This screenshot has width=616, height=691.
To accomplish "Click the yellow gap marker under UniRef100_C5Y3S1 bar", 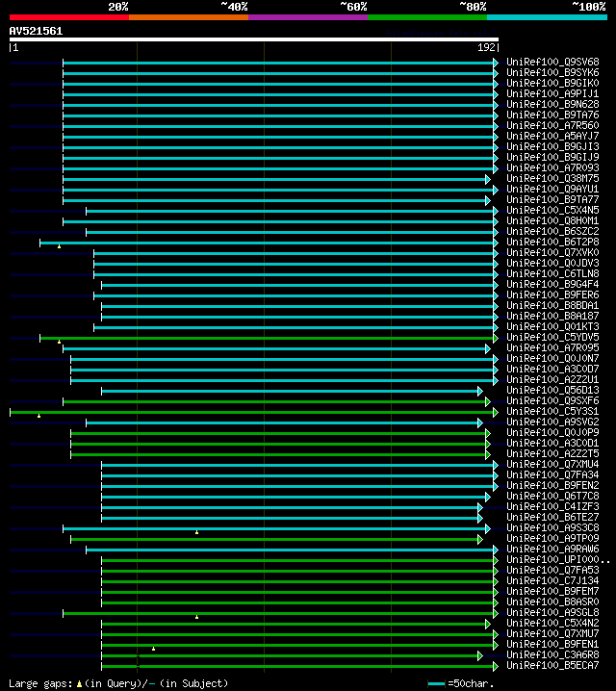I will coord(38,416).
